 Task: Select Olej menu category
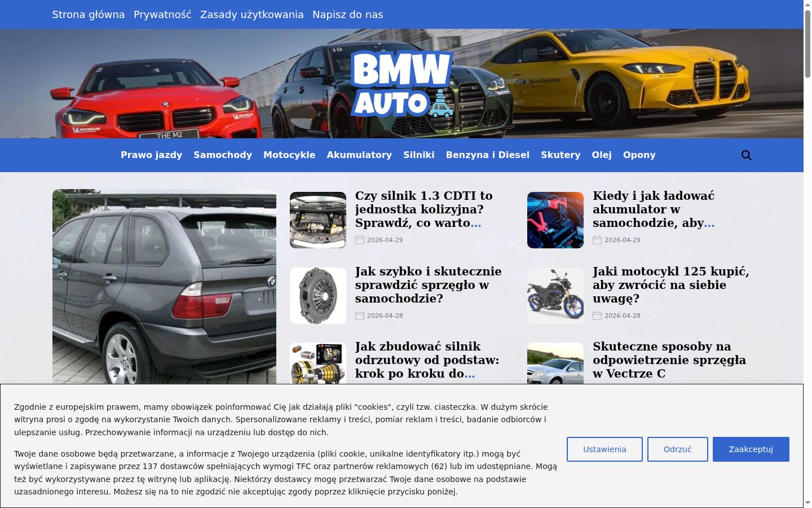point(602,155)
